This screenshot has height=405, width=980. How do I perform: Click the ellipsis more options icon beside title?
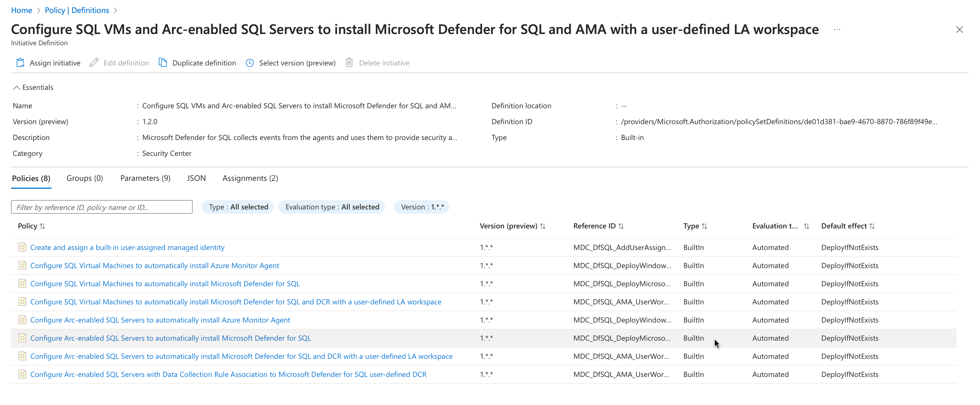(x=836, y=30)
